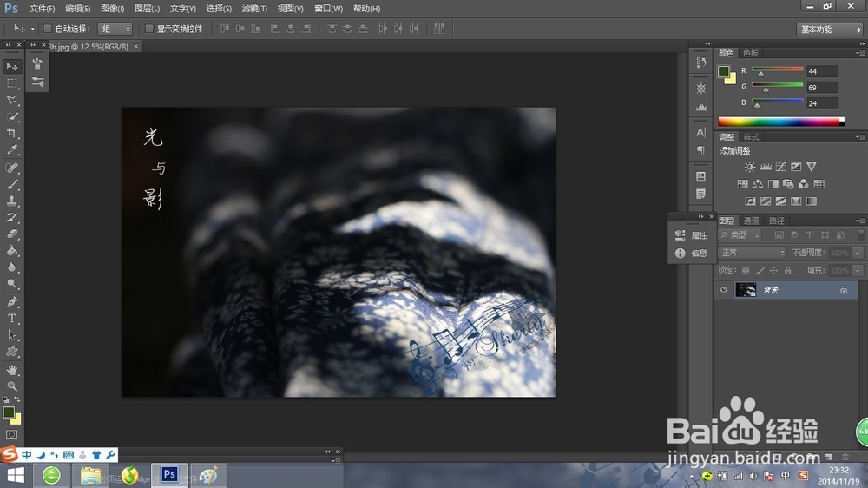
Task: Switch to the Paths tab
Action: [x=777, y=221]
